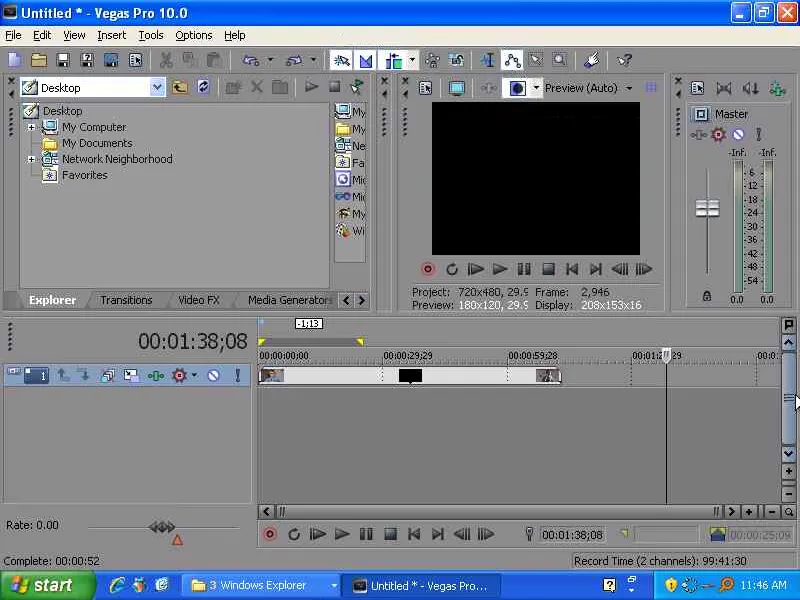
Task: Switch to the Media Generators tab
Action: point(289,300)
